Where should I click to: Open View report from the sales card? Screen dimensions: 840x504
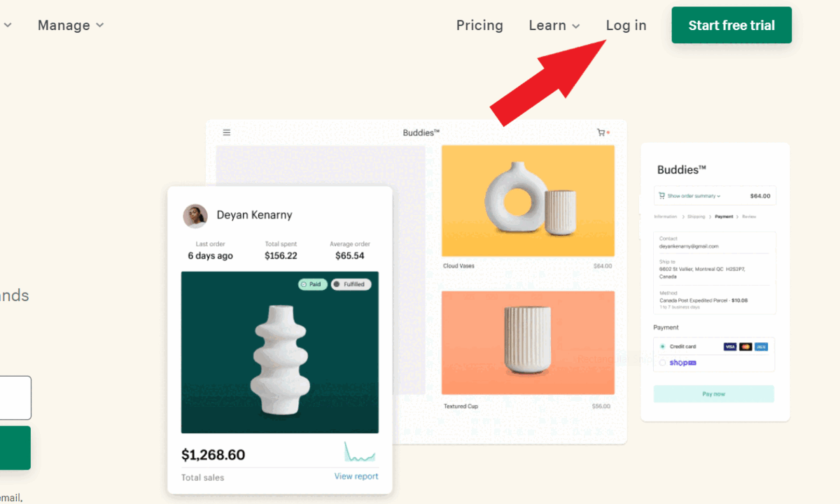click(356, 476)
